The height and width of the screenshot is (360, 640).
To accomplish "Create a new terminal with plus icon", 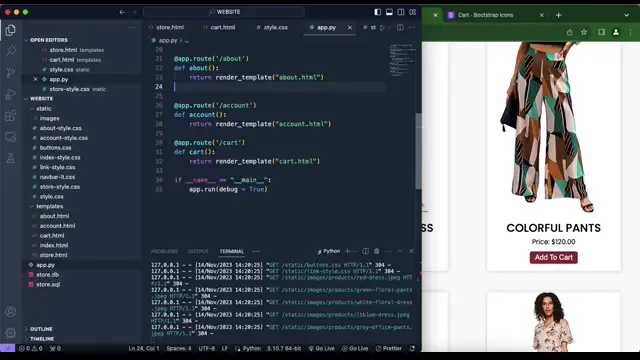I will click(x=348, y=251).
